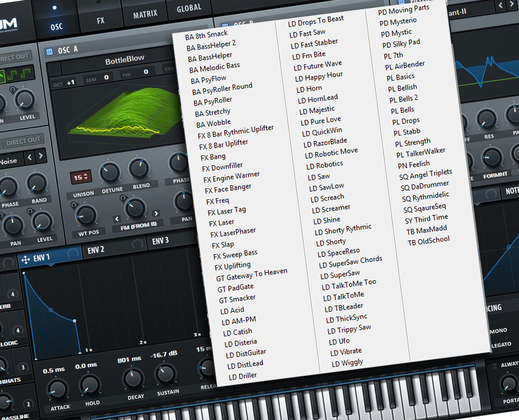Click the Unison voice count stepper

click(81, 177)
